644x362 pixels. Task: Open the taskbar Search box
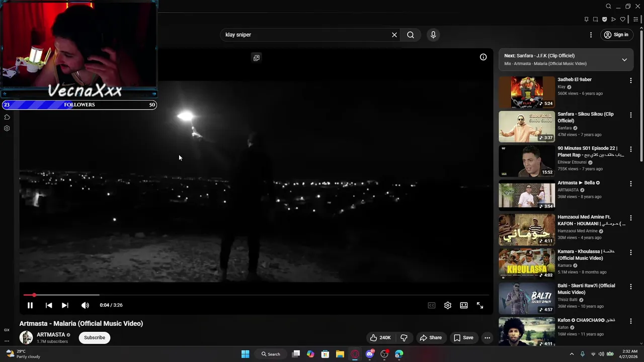[271, 354]
